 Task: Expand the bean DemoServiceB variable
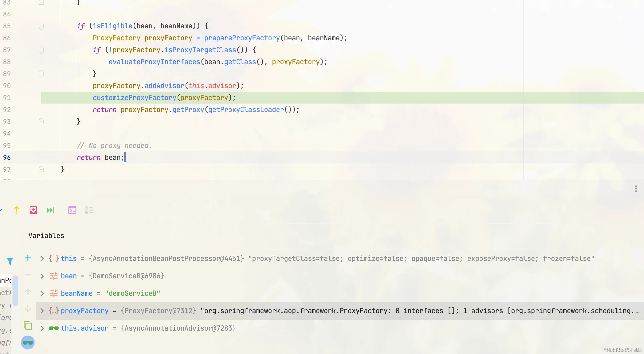pyautogui.click(x=42, y=276)
